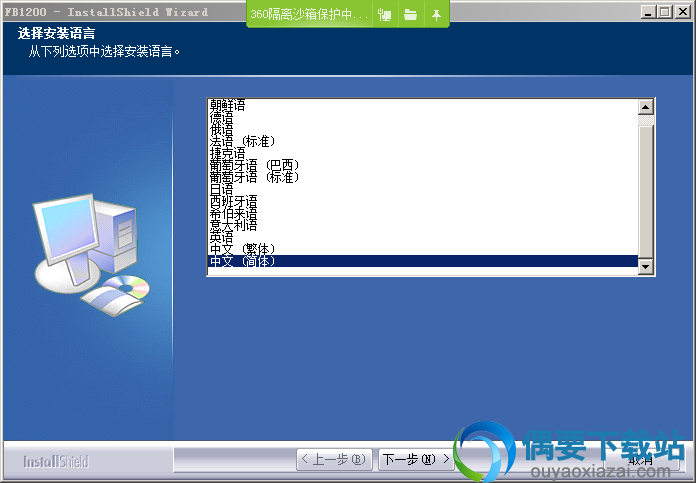This screenshot has height=483, width=696.
Task: Select 俄语 in the language list
Action: [423, 129]
